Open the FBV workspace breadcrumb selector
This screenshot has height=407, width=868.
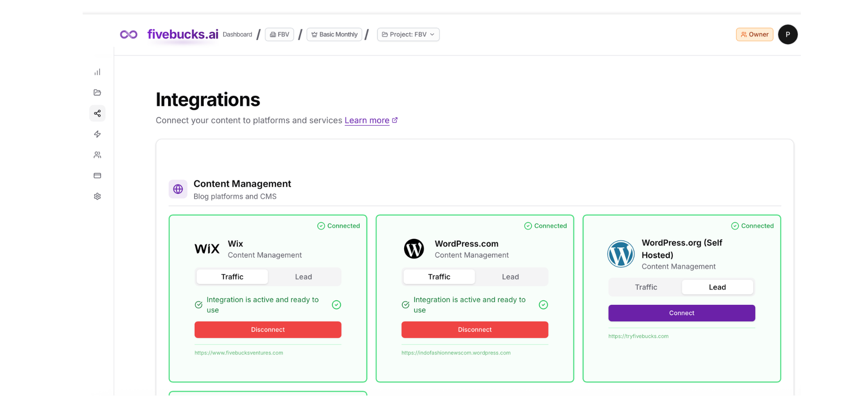[279, 34]
